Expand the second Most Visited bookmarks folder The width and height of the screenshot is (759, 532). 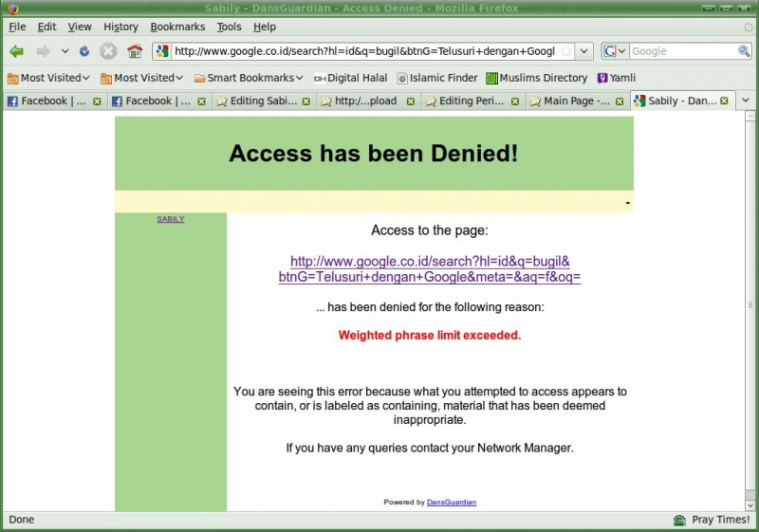(x=141, y=78)
